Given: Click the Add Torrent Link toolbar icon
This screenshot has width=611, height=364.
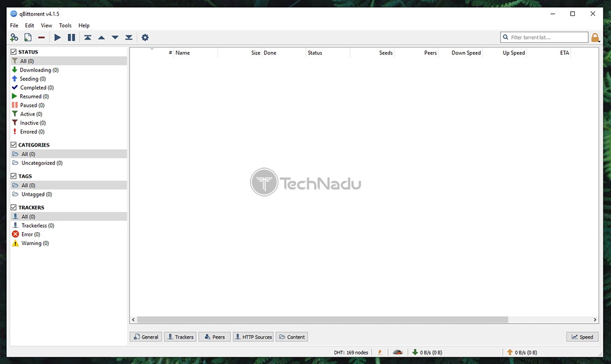Looking at the screenshot, I should (x=14, y=38).
